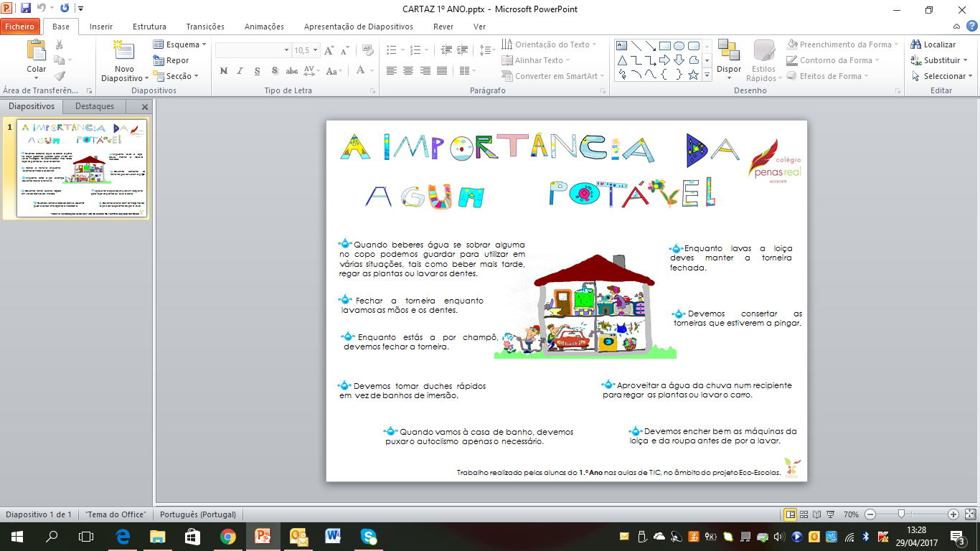The image size is (980, 551).
Task: Switch to the Destaques pane tab
Action: point(94,106)
